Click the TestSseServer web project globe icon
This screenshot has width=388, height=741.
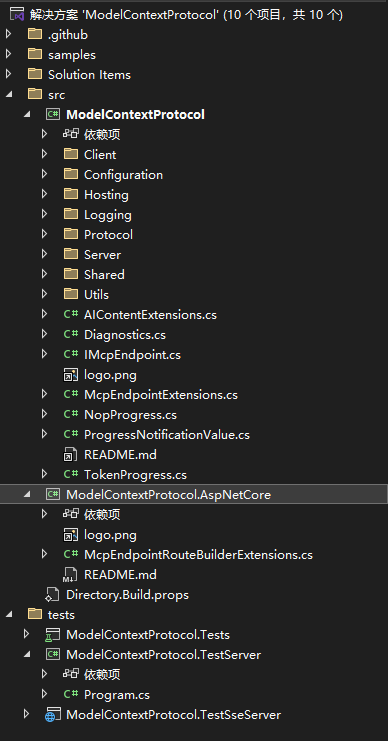52,715
